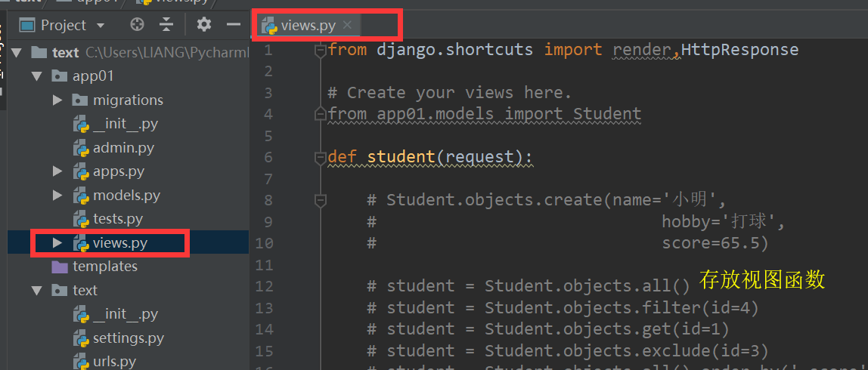Screen dimensions: 868x370
Task: Fold the student function at line 6
Action: [x=321, y=158]
